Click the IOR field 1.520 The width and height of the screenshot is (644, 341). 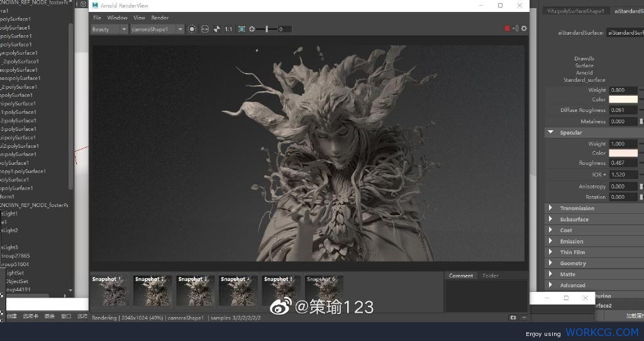[623, 175]
